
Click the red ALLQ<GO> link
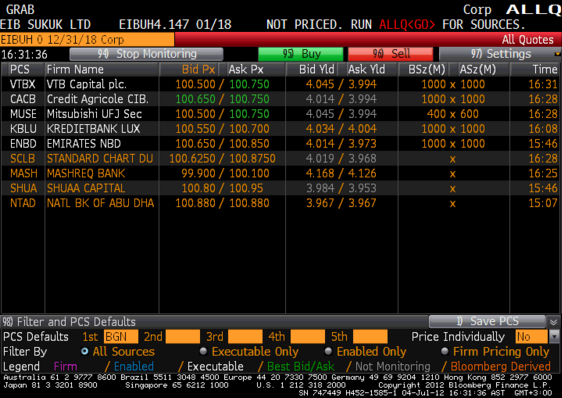point(407,24)
